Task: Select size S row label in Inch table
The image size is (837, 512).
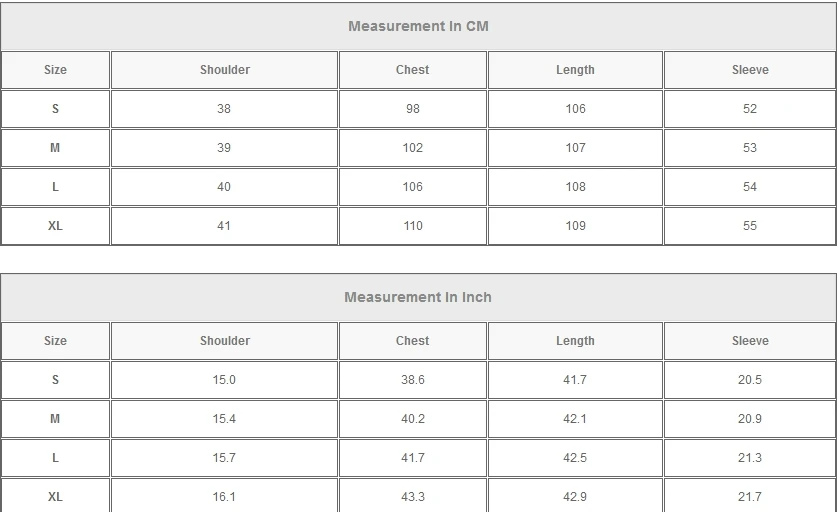Action: (55, 380)
